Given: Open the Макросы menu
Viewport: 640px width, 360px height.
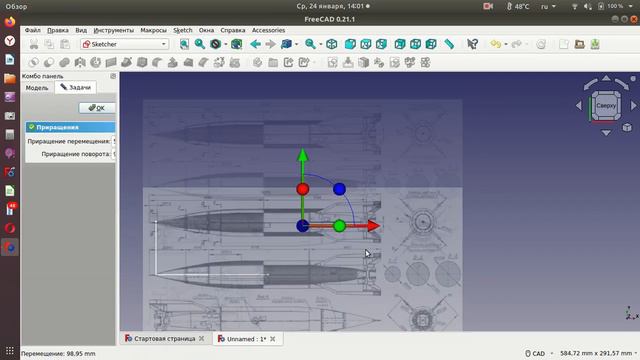Looking at the screenshot, I should click(x=153, y=30).
